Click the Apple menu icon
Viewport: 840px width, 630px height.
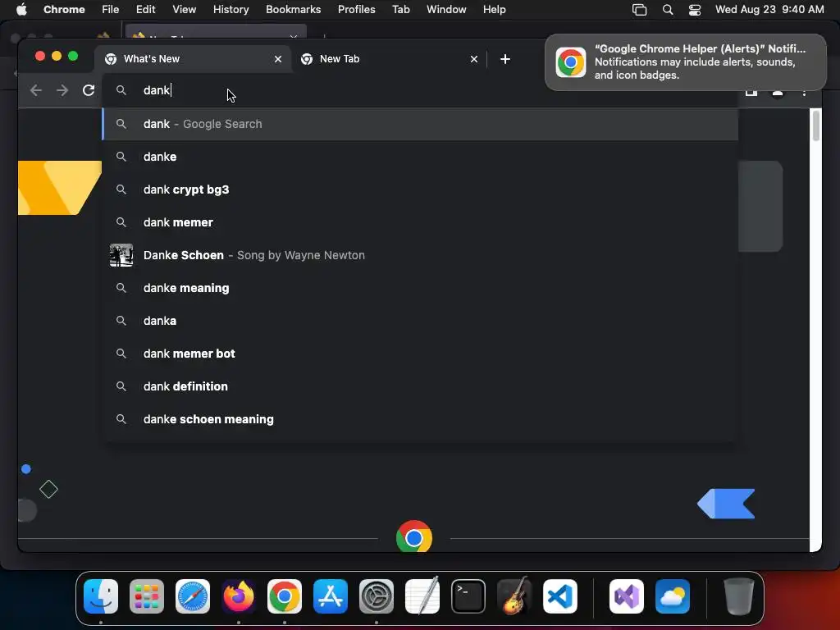[x=21, y=10]
